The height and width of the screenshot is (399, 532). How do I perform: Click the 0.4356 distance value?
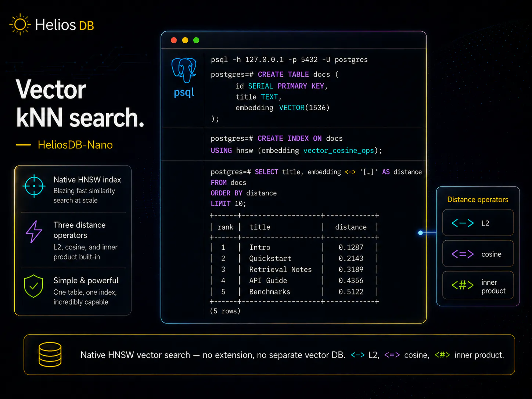click(x=351, y=281)
